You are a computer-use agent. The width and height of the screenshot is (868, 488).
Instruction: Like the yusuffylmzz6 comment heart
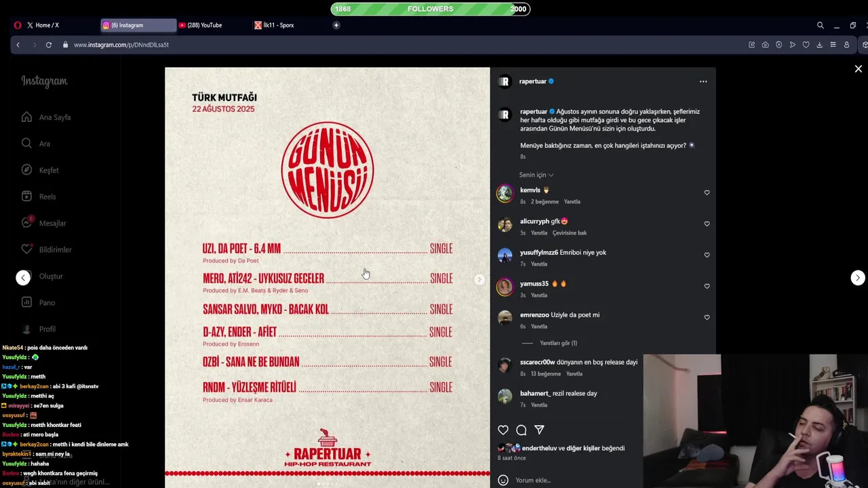[x=707, y=255]
